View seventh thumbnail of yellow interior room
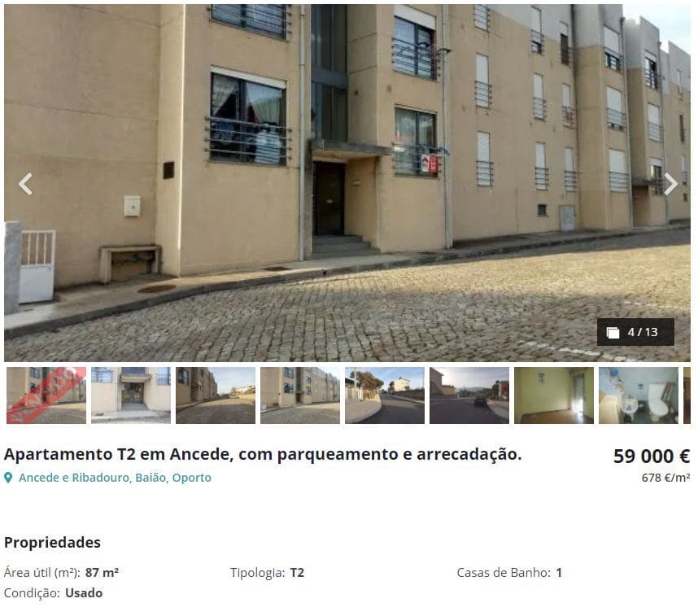This screenshot has height=616, width=698. pos(554,395)
